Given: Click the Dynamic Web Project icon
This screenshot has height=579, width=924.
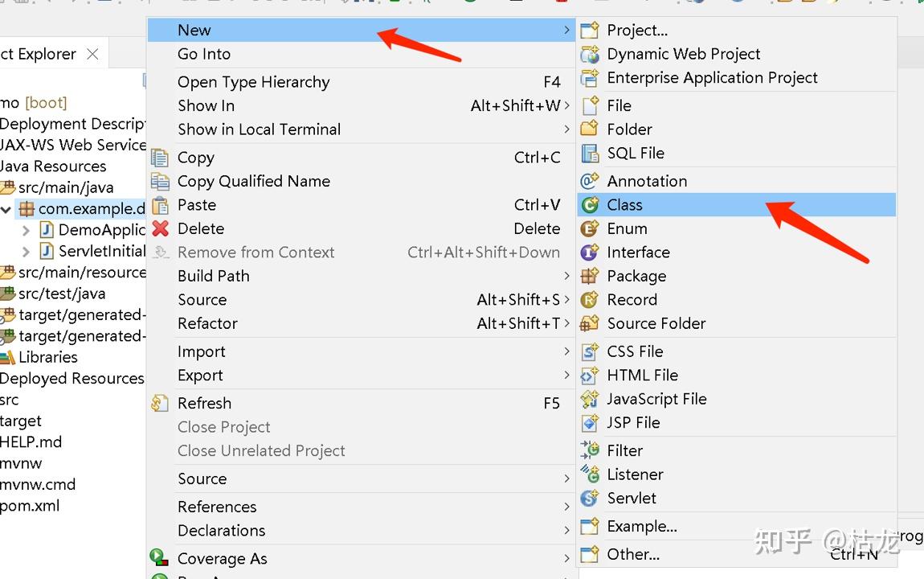Looking at the screenshot, I should click(590, 54).
